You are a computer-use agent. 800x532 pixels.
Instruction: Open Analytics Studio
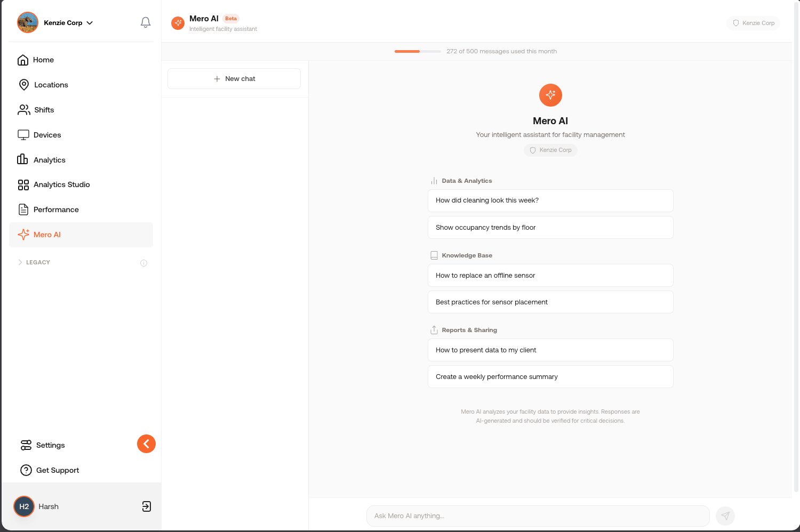coord(81,184)
